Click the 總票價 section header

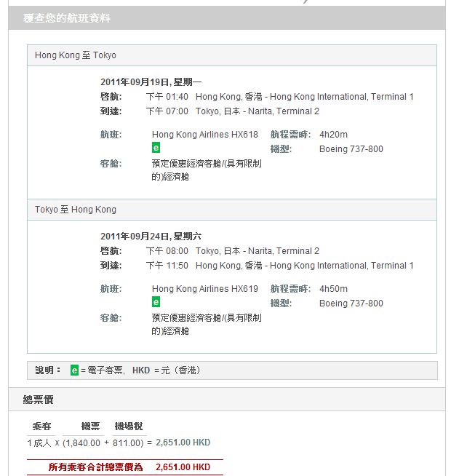tap(38, 400)
